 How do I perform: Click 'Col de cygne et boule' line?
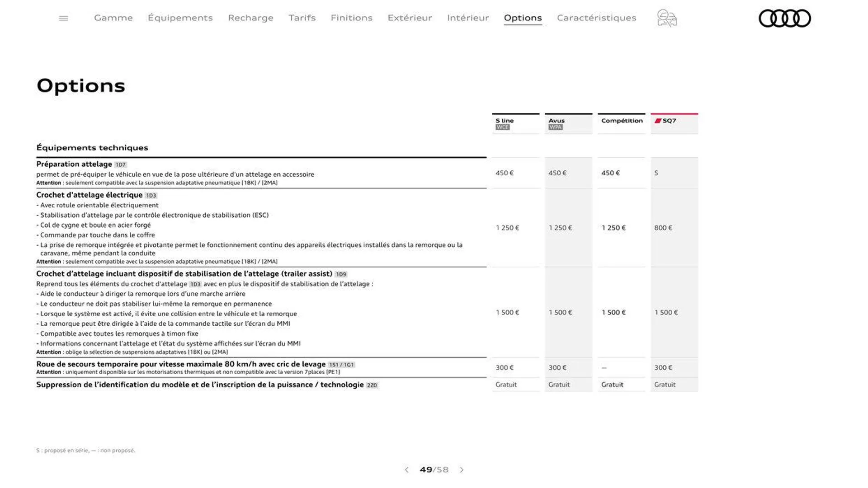[94, 225]
